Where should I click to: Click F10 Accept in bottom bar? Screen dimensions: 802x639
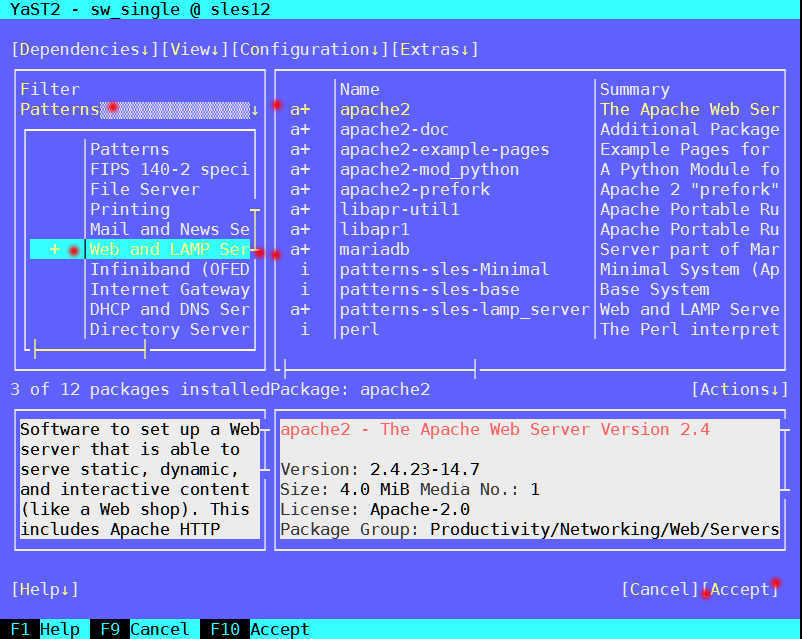(x=256, y=629)
